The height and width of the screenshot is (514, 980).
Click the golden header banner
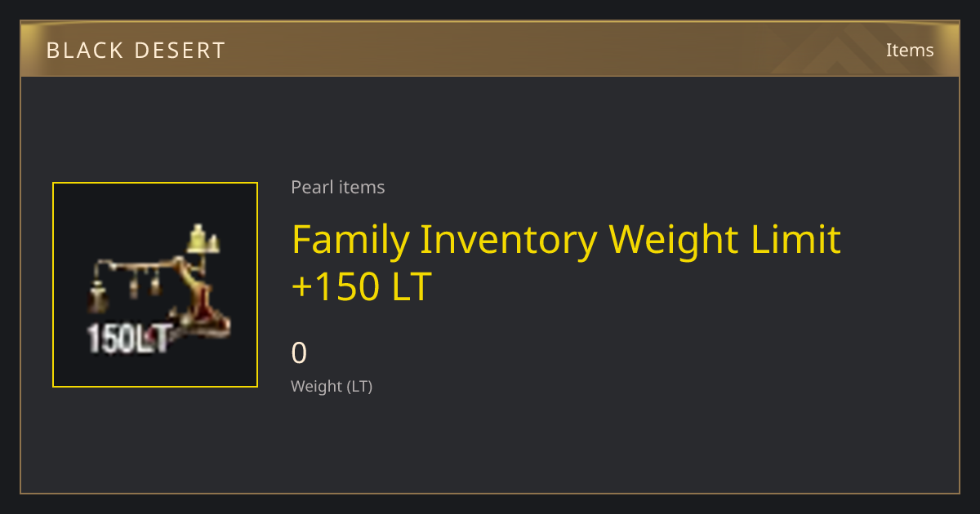pyautogui.click(x=490, y=49)
